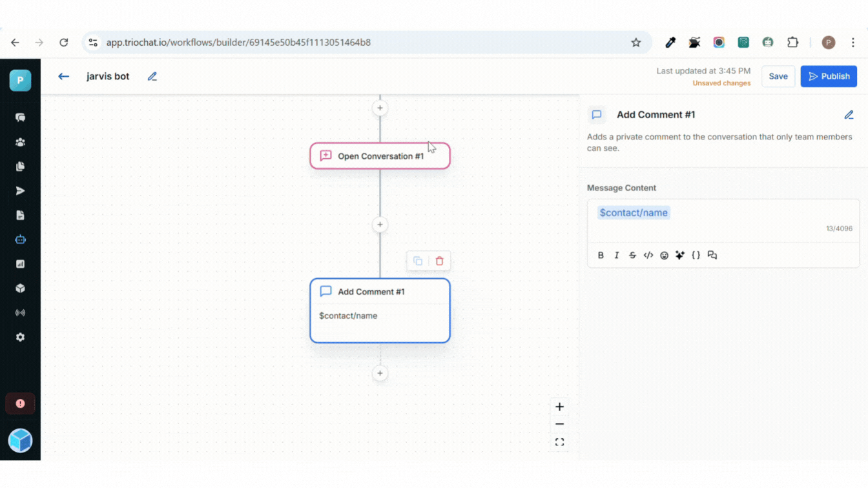
Task: Delete the Add Comment #1 node
Action: click(440, 261)
